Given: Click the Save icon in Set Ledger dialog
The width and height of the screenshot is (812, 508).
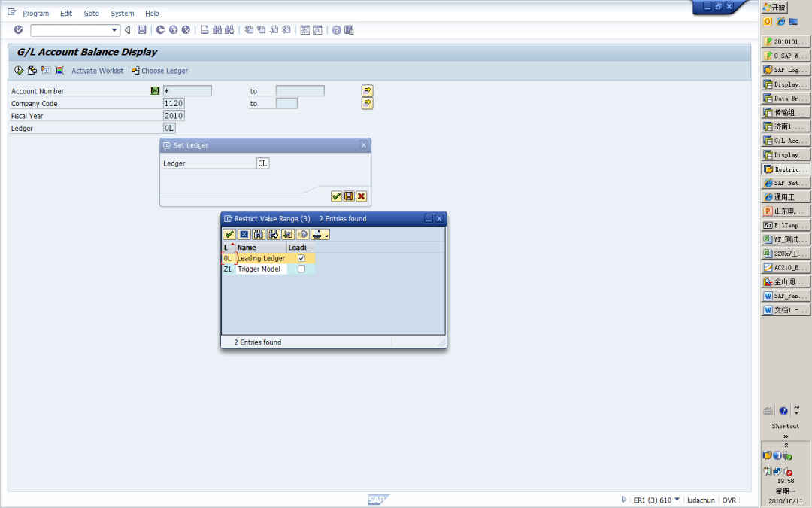Looking at the screenshot, I should point(349,196).
